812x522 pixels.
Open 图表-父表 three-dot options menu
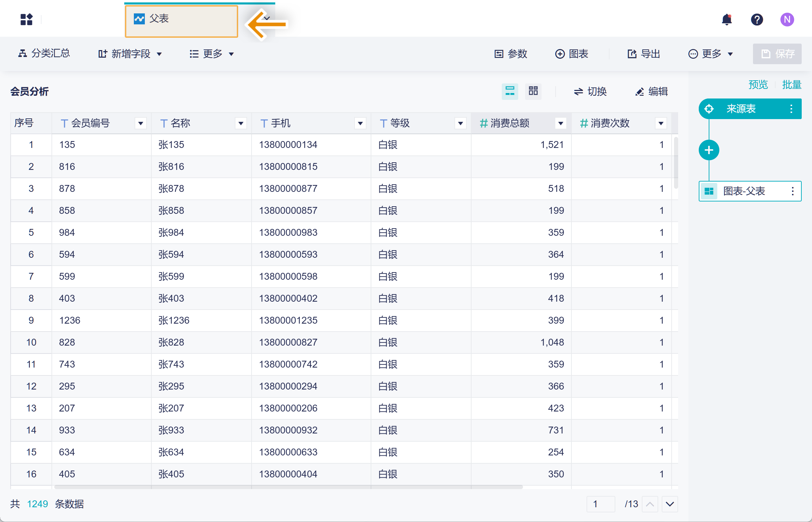792,191
